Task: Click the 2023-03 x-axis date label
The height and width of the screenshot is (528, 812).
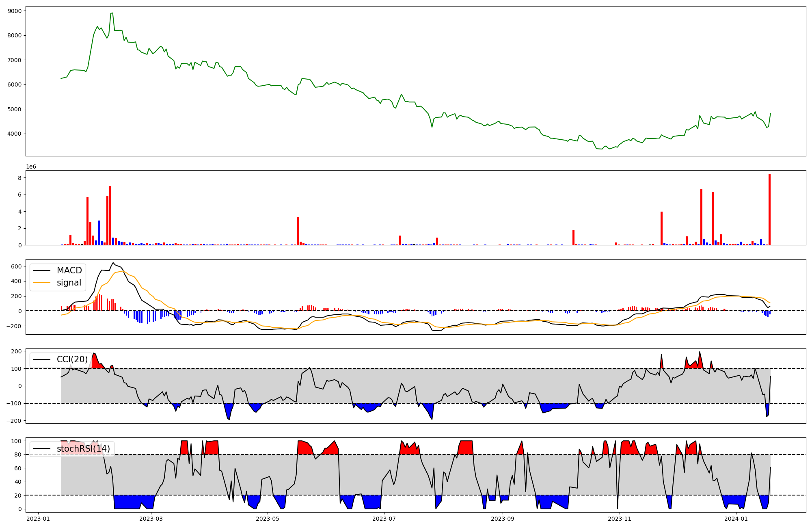Action: 151,519
